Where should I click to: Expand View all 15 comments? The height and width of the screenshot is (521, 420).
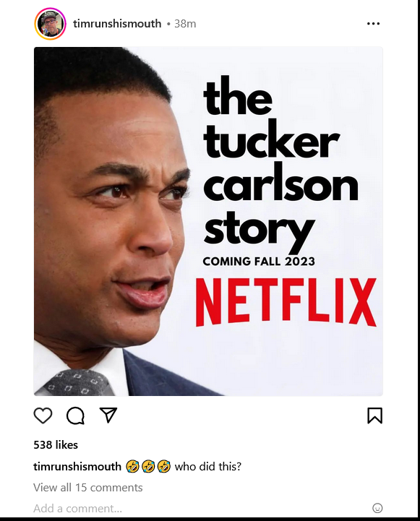click(88, 488)
